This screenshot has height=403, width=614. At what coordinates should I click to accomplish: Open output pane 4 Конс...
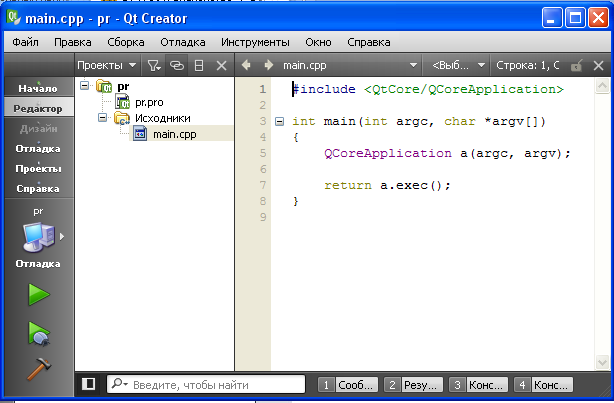pos(543,385)
